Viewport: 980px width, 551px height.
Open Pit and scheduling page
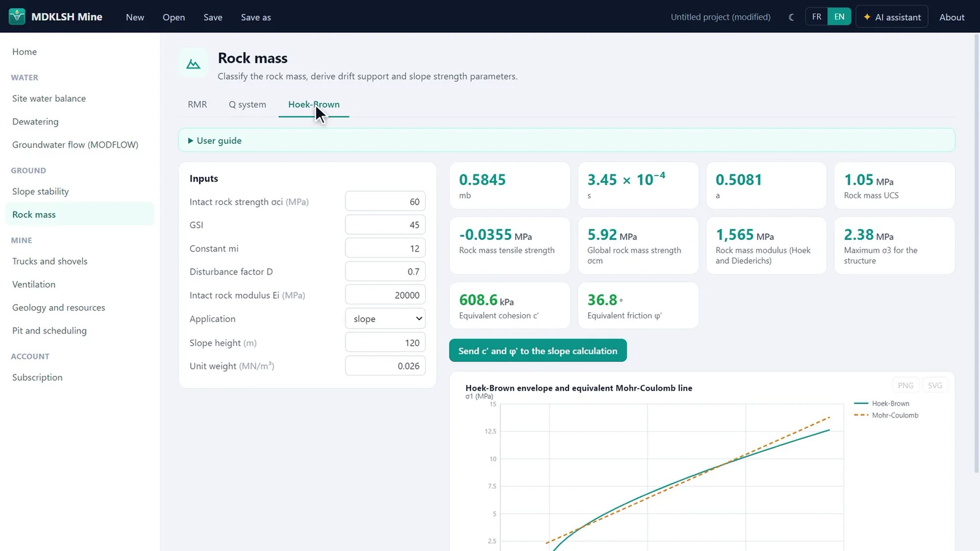pos(80,331)
